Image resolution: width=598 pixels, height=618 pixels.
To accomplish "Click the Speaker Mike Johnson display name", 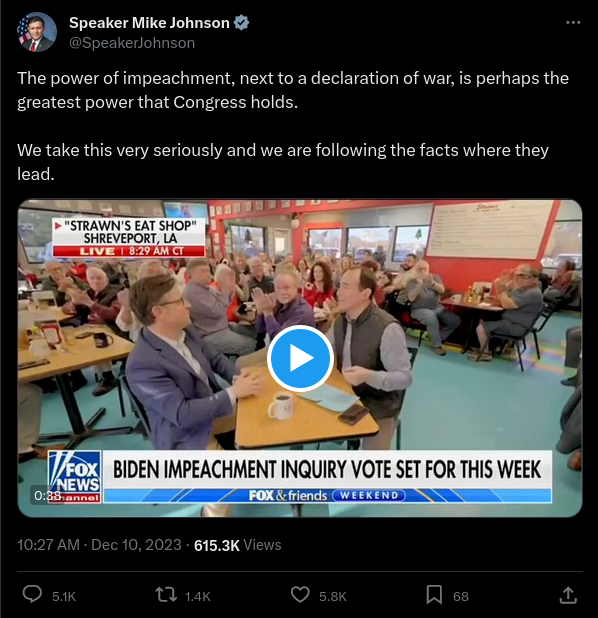I will [x=149, y=23].
